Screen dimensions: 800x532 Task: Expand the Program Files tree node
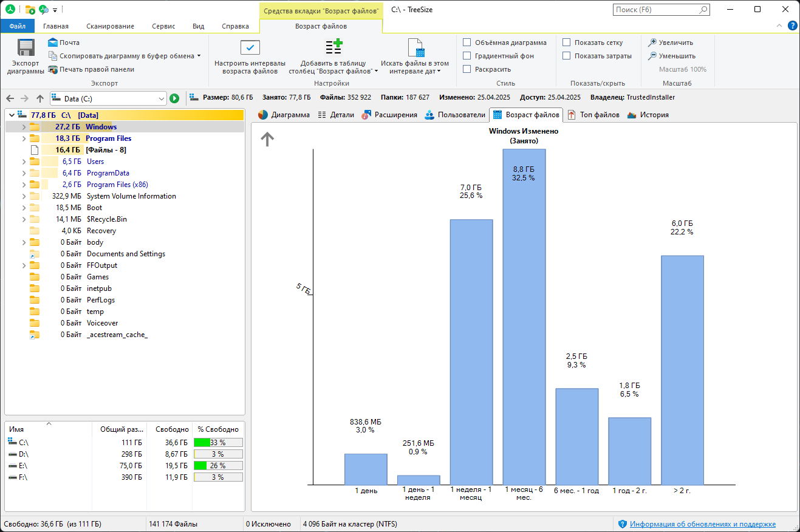tap(24, 138)
